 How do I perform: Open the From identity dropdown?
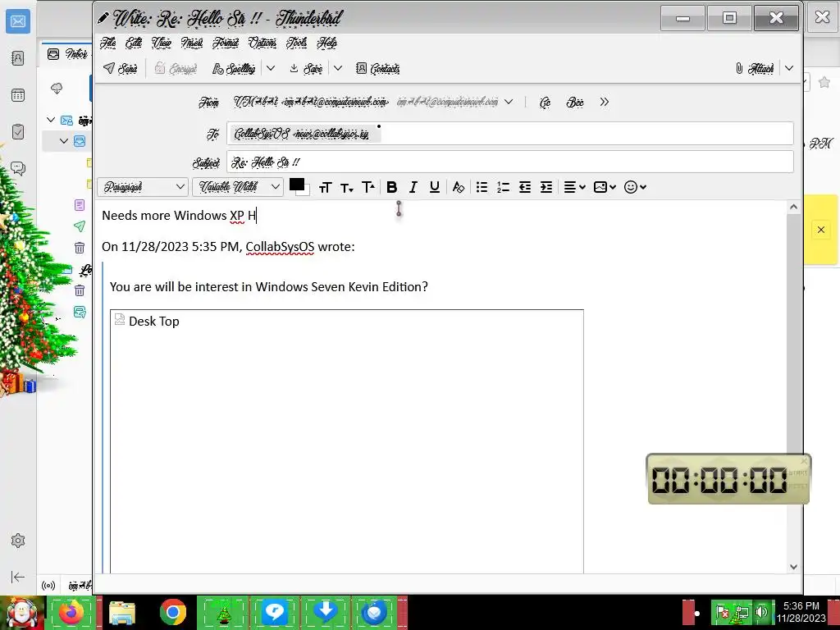(509, 102)
